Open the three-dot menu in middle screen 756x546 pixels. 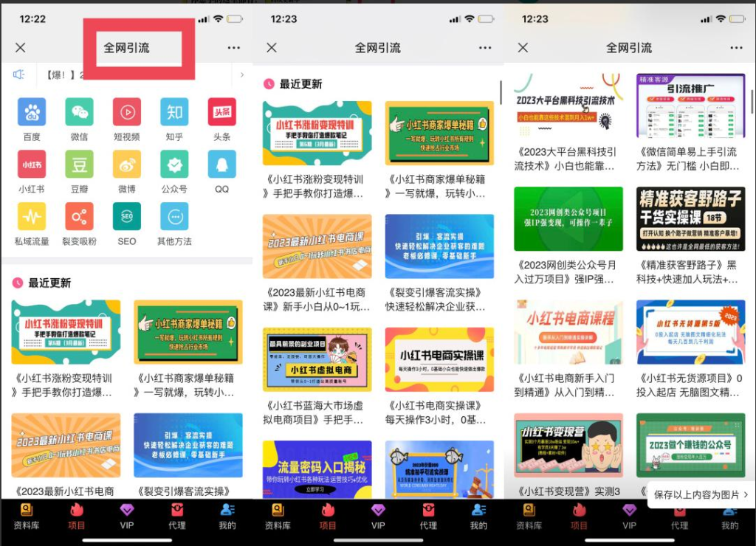click(485, 48)
